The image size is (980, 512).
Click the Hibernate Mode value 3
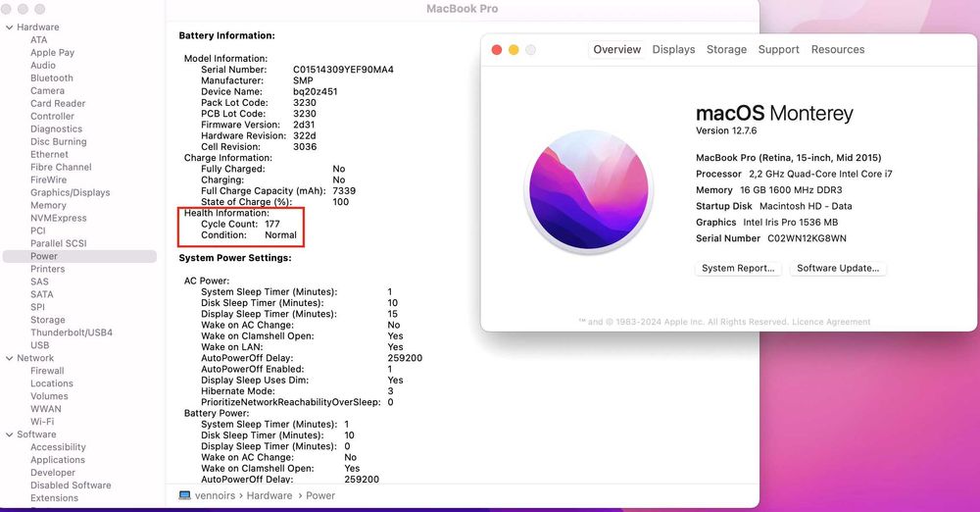pos(391,391)
